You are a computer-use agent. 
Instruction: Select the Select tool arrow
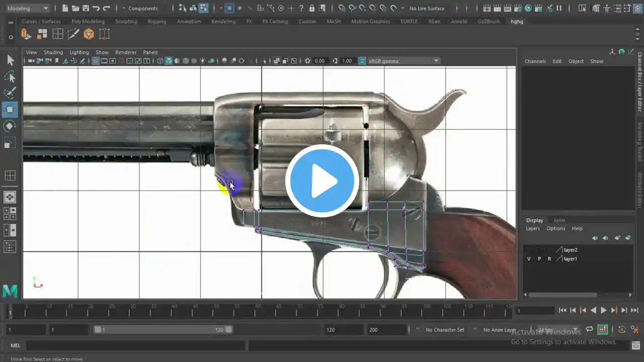coord(10,60)
